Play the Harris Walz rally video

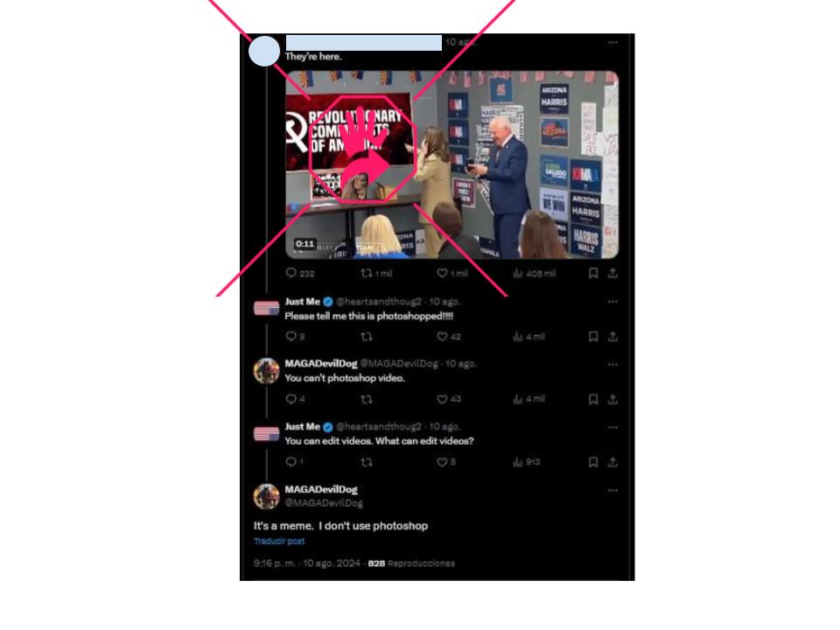tap(452, 164)
